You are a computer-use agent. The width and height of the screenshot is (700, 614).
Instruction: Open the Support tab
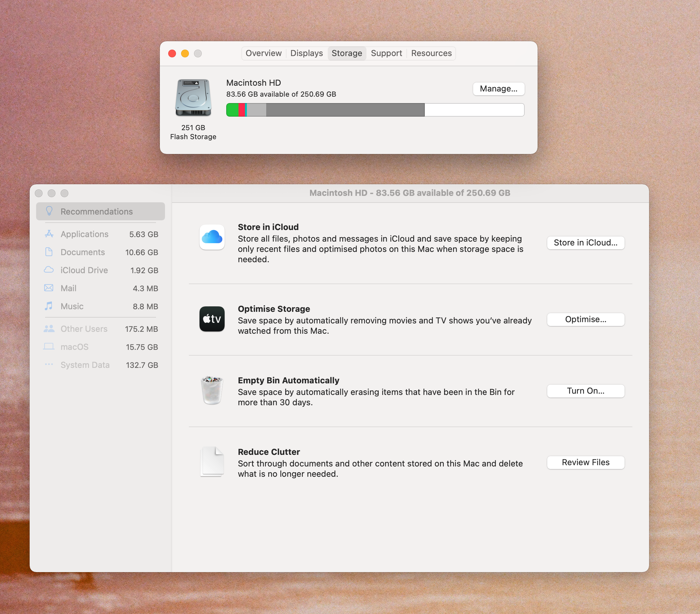[x=386, y=53]
